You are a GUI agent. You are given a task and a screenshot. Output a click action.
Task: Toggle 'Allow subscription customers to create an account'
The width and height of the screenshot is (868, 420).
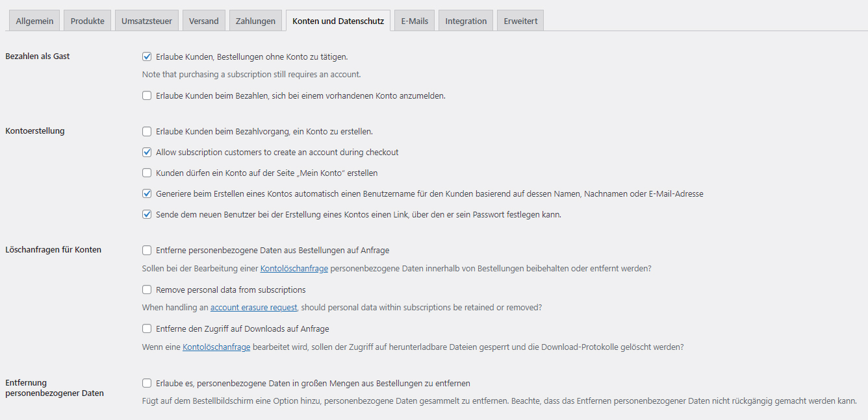click(x=147, y=153)
